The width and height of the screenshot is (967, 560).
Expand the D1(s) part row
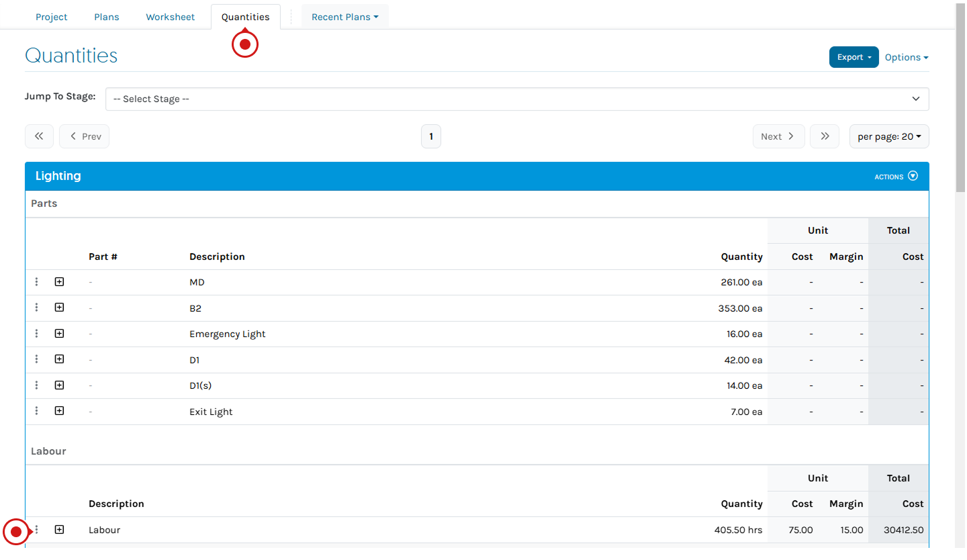point(59,385)
